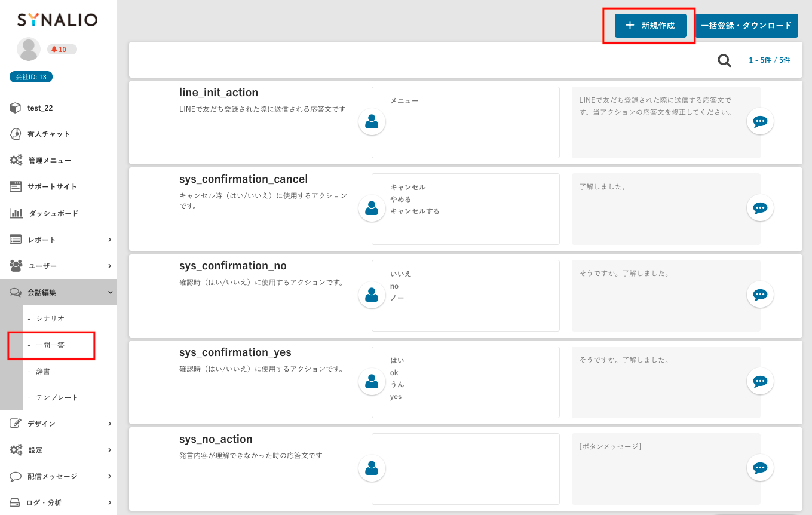Click chat bubble icon for sys_confirmation_cancel
Screen dimensions: 812x515
(760, 209)
